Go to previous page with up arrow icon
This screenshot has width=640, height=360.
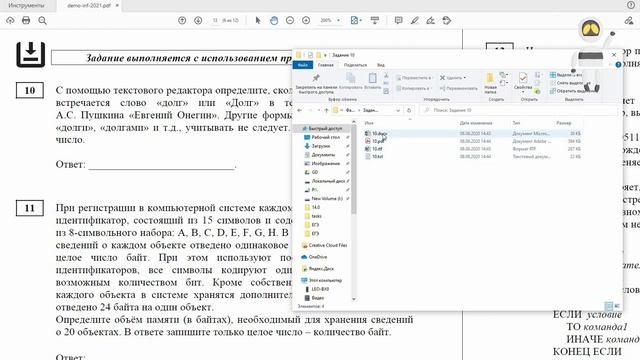[x=182, y=20]
